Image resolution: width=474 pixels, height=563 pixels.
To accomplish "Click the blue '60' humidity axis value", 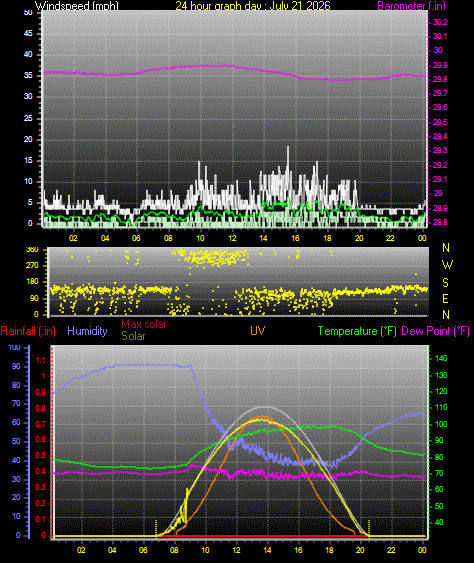I will [16, 422].
